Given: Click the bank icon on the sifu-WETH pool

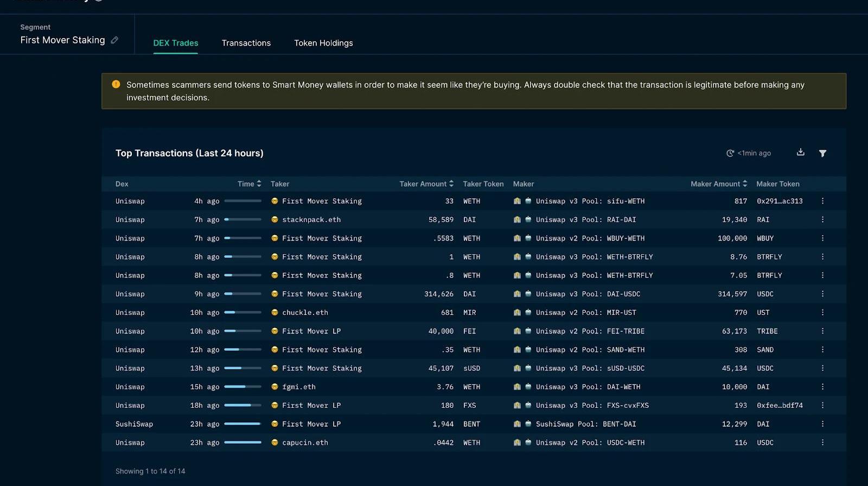Looking at the screenshot, I should [517, 201].
